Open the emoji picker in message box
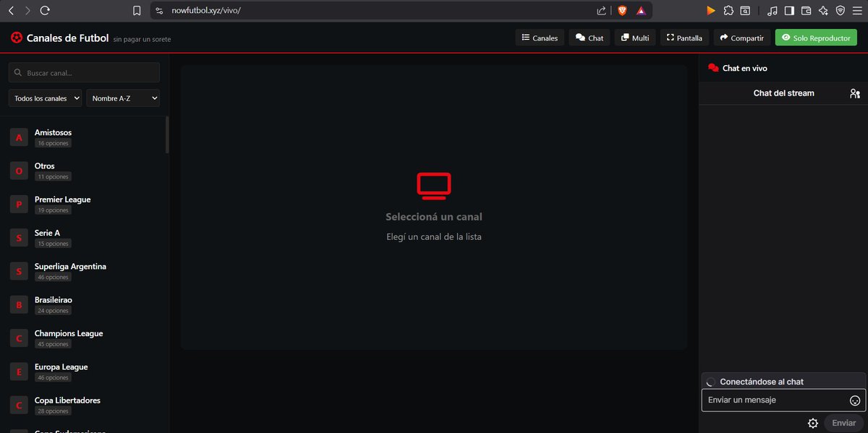This screenshot has width=868, height=433. pyautogui.click(x=855, y=400)
